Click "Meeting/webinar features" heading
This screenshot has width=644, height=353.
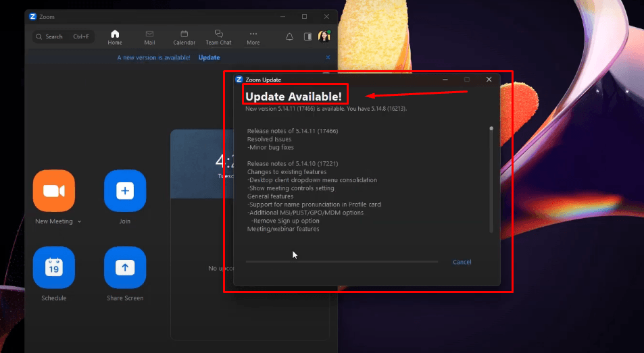coord(283,229)
